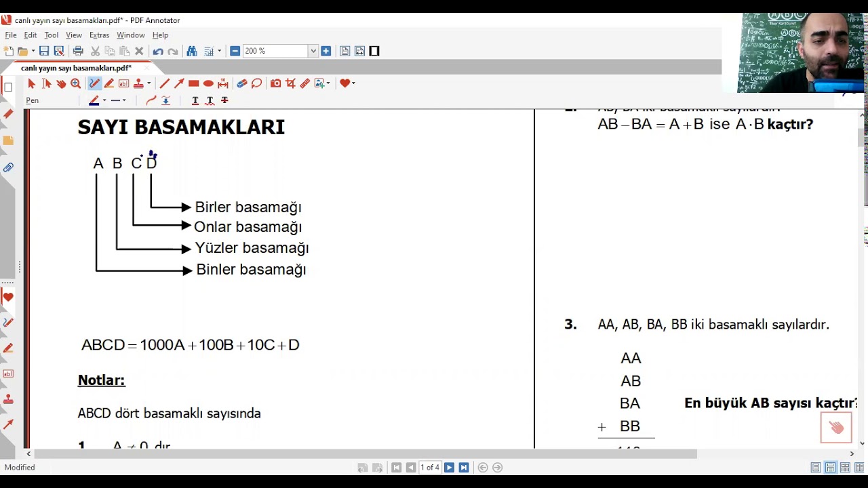868x488 pixels.
Task: Close the canlı yayın sayı basamakları.pdf tab
Action: click(x=147, y=68)
